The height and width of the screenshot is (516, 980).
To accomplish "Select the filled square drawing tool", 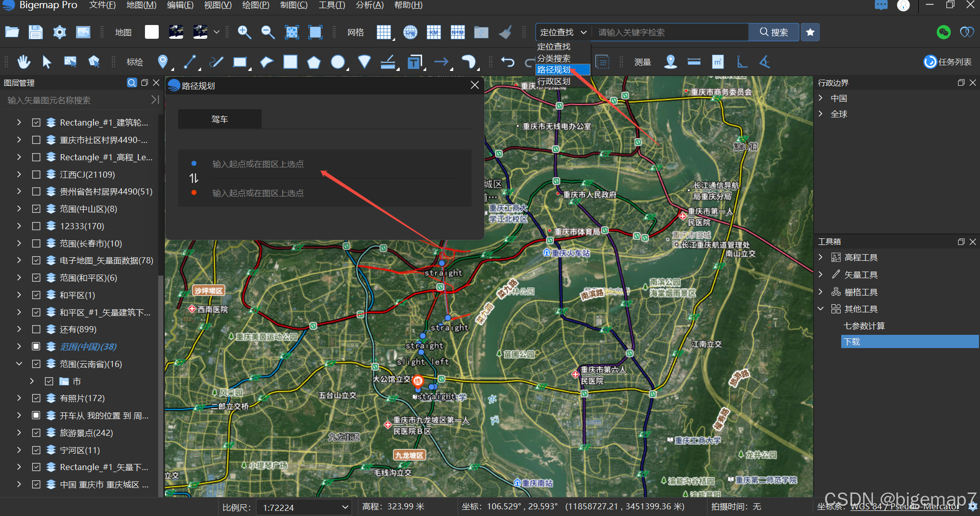I will [x=290, y=62].
